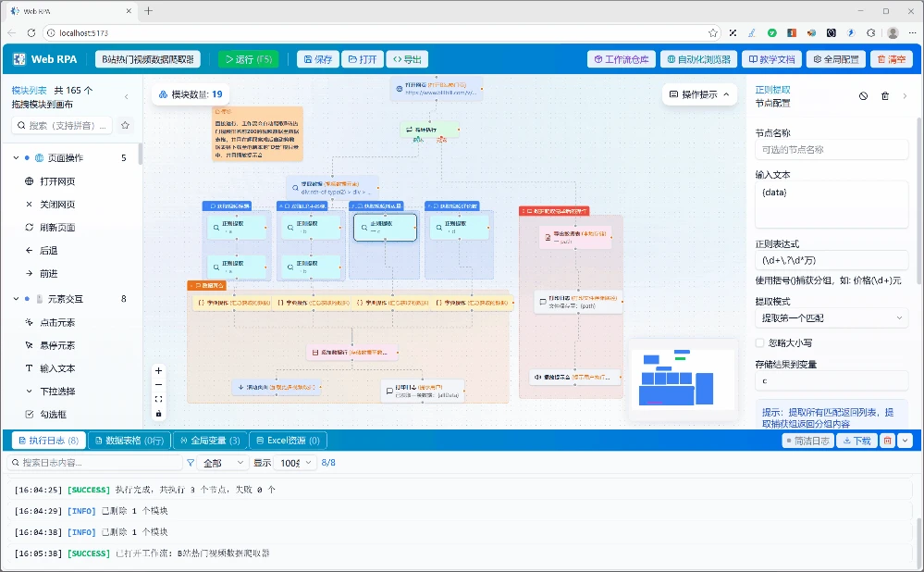Reload the page in browser
This screenshot has width=924, height=572.
31,33
